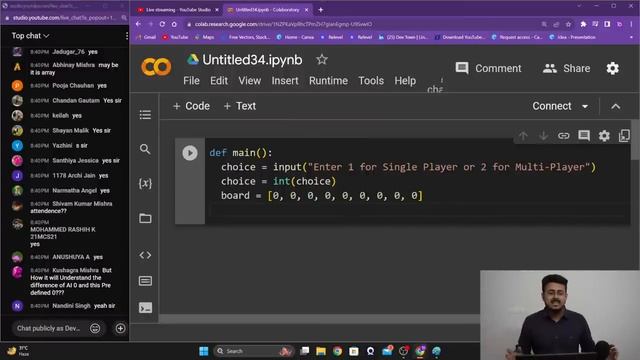Open the Download YouTube bookmark
Image resolution: width=640 pixels, height=360 pixels.
tap(459, 37)
